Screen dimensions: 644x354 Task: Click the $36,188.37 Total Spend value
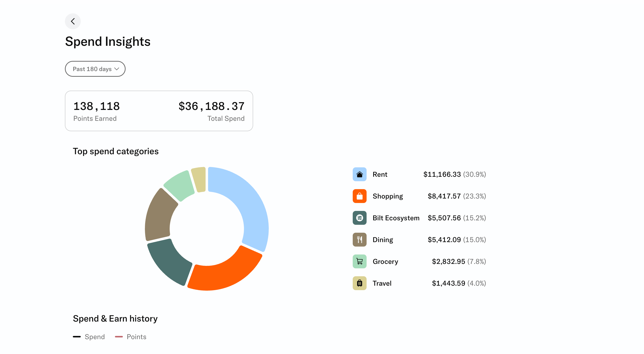click(212, 106)
